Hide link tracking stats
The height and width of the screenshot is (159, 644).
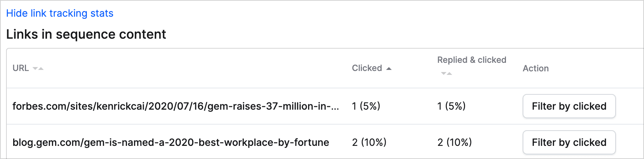click(x=60, y=13)
